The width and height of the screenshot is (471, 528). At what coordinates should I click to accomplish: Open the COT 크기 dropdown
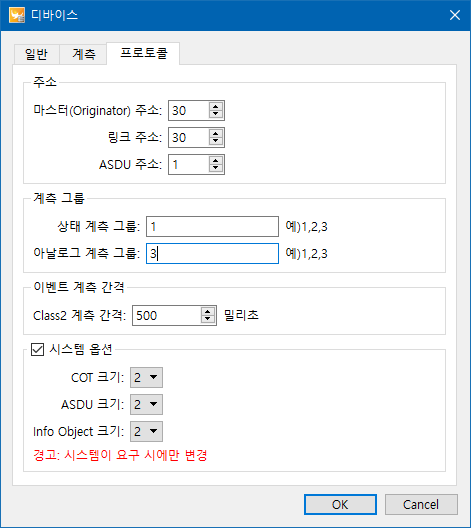click(x=146, y=377)
